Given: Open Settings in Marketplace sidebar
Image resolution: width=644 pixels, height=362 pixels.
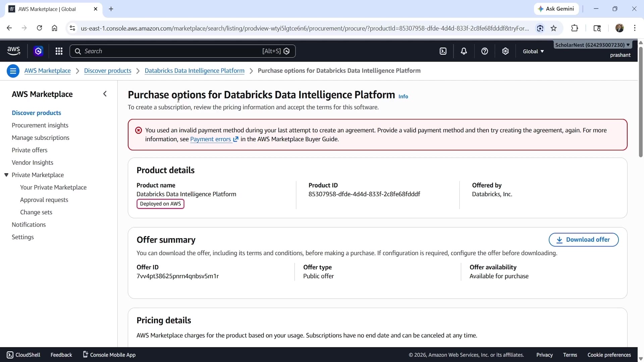Looking at the screenshot, I should pyautogui.click(x=23, y=237).
